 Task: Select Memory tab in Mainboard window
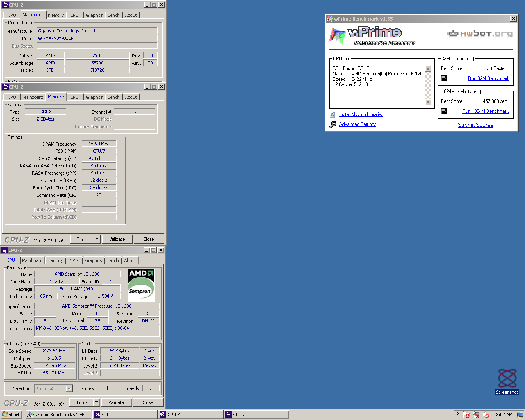(x=56, y=15)
